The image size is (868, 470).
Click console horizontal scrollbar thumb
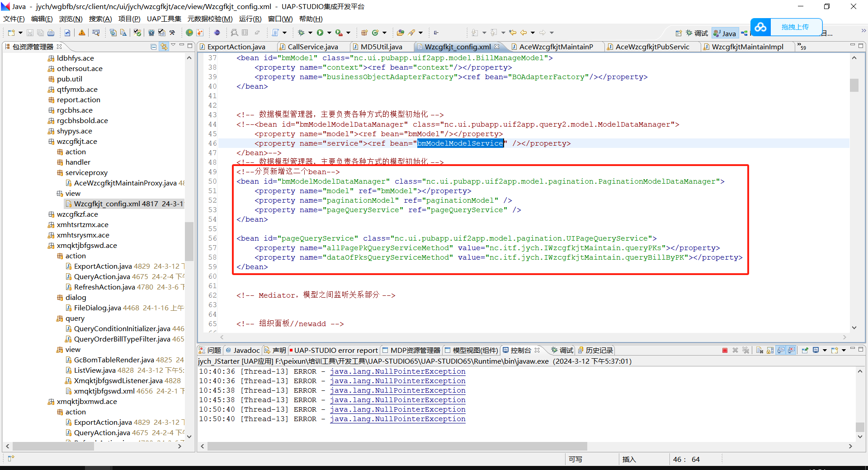tap(397, 446)
